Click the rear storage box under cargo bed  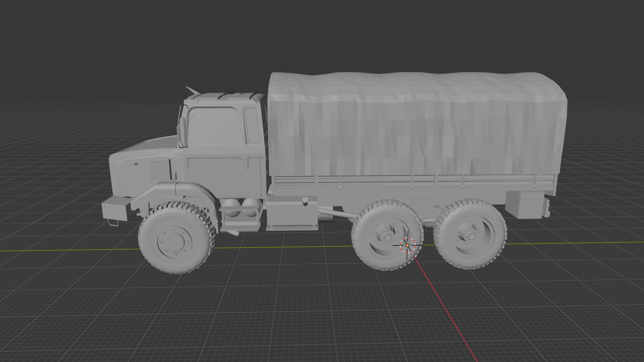(x=527, y=205)
